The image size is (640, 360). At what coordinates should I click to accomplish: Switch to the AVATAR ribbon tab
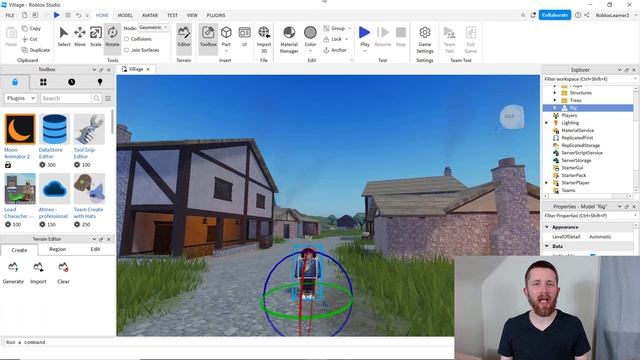pyautogui.click(x=150, y=15)
